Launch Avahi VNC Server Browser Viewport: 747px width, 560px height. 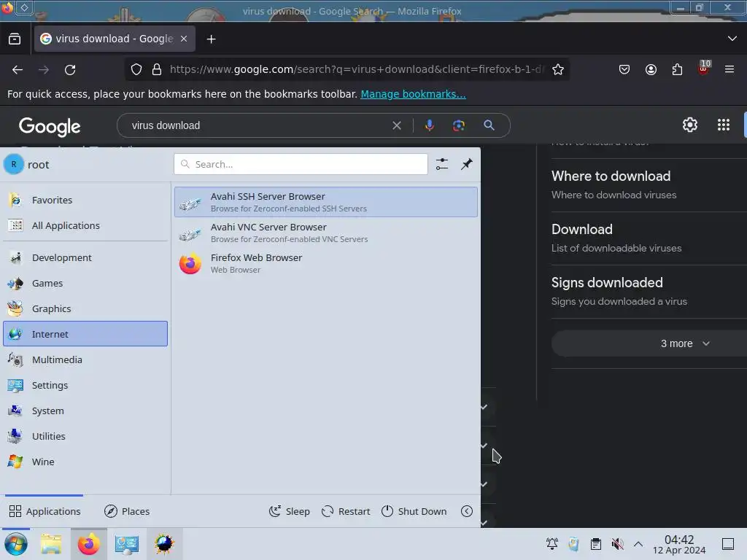click(326, 233)
